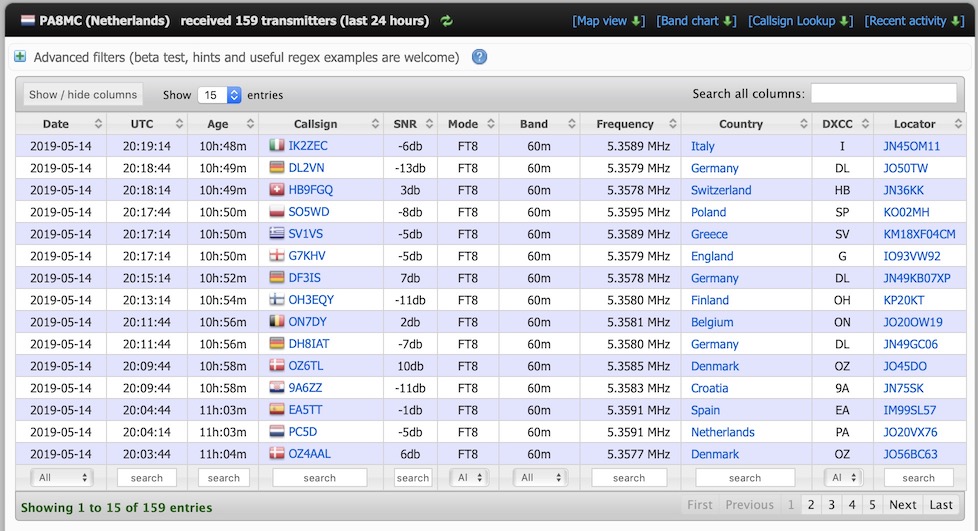Click the sort arrows on SNR column

click(427, 124)
